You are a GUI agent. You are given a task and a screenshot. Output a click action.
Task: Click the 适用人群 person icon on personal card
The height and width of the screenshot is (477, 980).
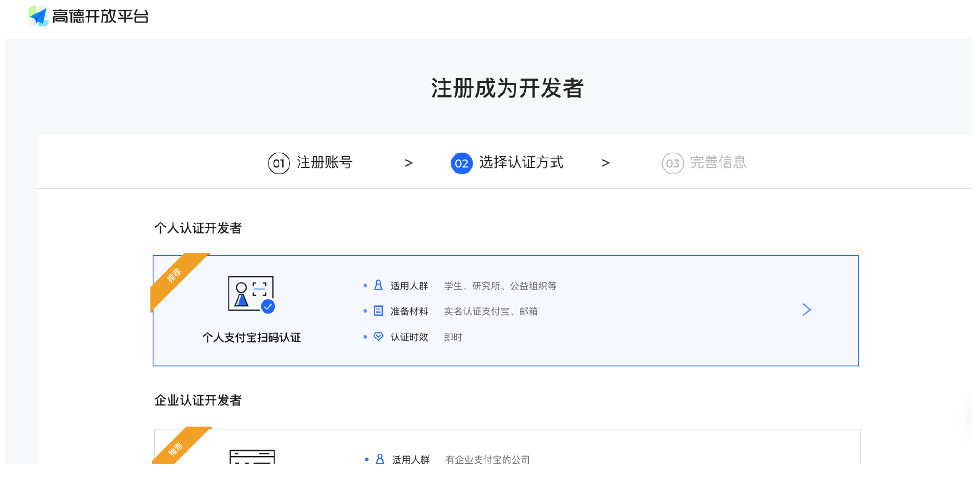(378, 285)
